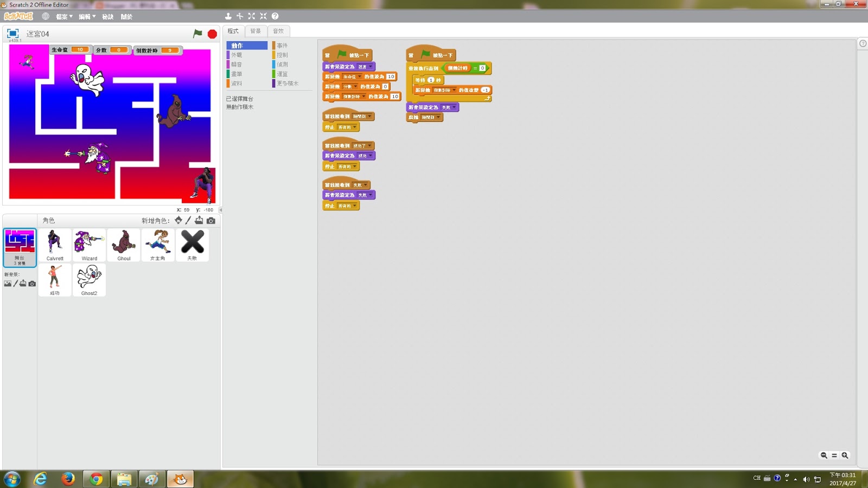Screen dimensions: 868x488
Task: Open message dropdown 成功了 in receive block
Action: tap(362, 146)
